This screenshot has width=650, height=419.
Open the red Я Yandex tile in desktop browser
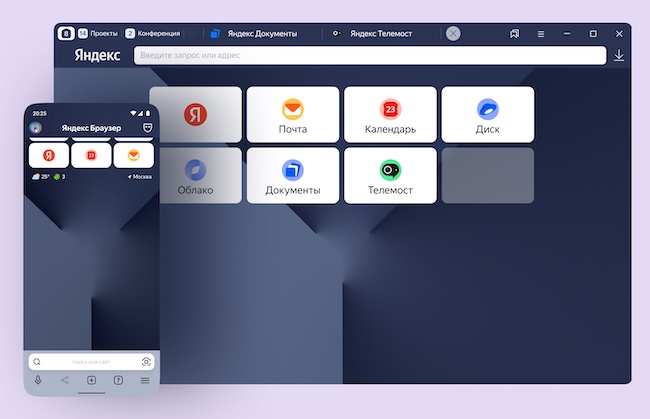(195, 114)
